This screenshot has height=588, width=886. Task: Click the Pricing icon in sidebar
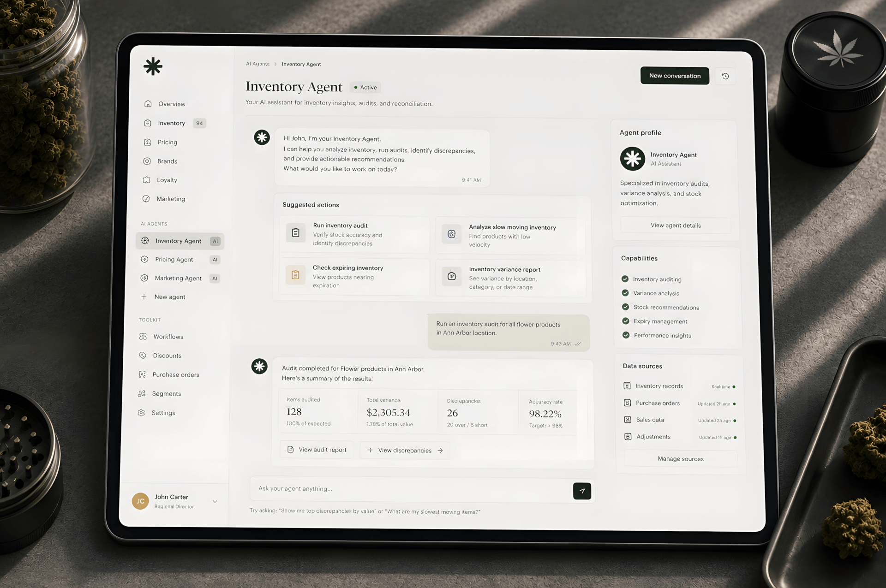(x=147, y=142)
